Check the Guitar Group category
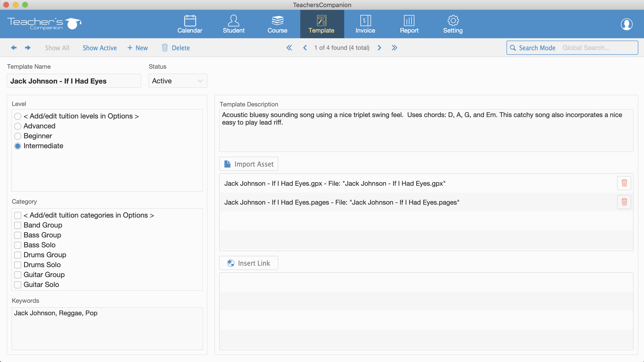Image resolution: width=644 pixels, height=362 pixels. (18, 275)
